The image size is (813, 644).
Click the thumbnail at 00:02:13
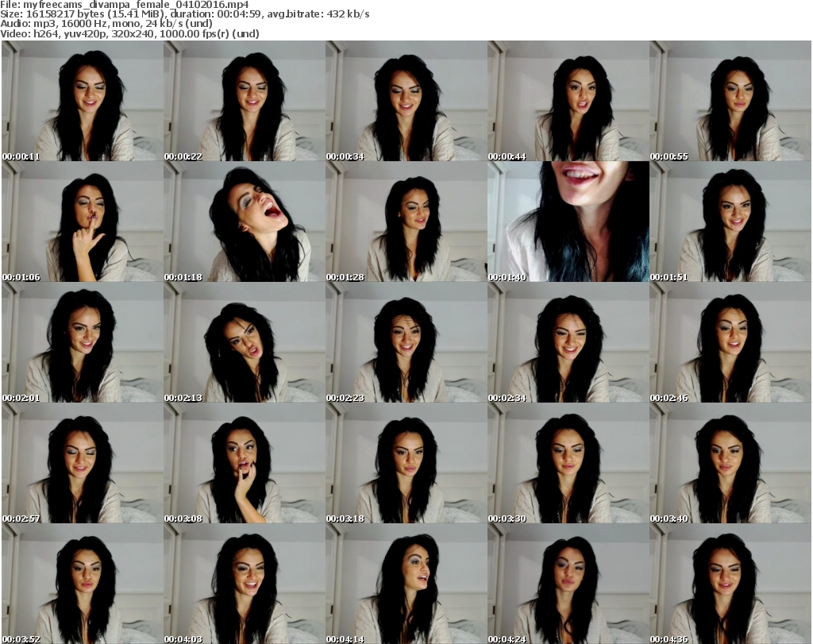click(244, 342)
